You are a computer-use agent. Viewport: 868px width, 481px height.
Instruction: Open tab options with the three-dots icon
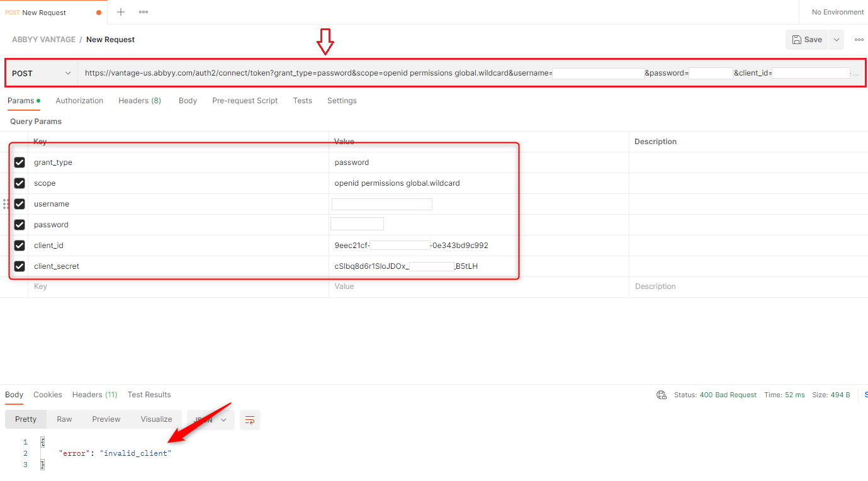click(144, 12)
